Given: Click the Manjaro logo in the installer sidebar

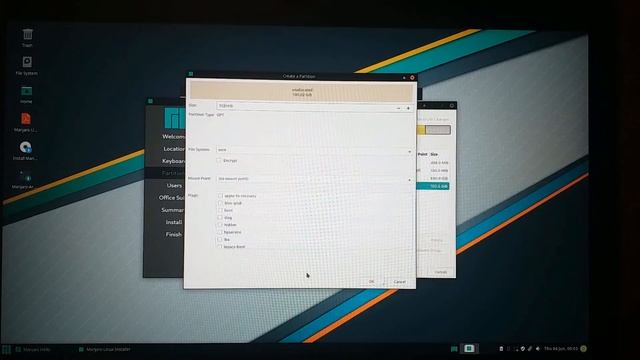Looking at the screenshot, I should tap(174, 118).
